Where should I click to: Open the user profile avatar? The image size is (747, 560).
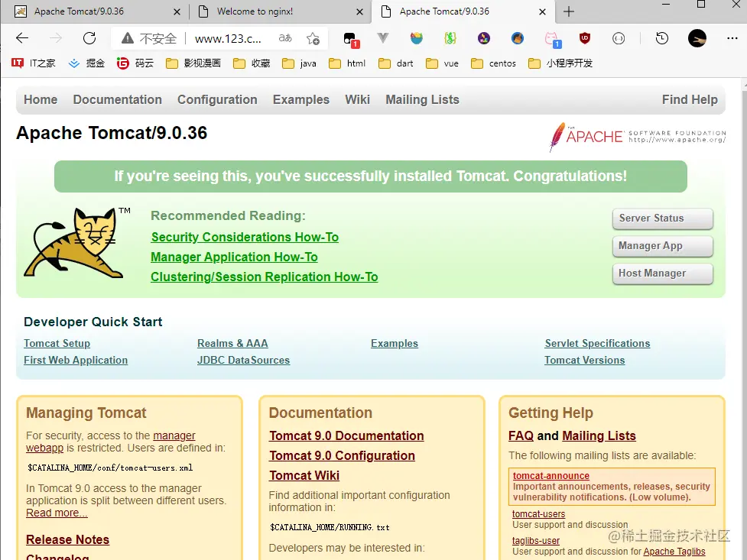pos(697,38)
